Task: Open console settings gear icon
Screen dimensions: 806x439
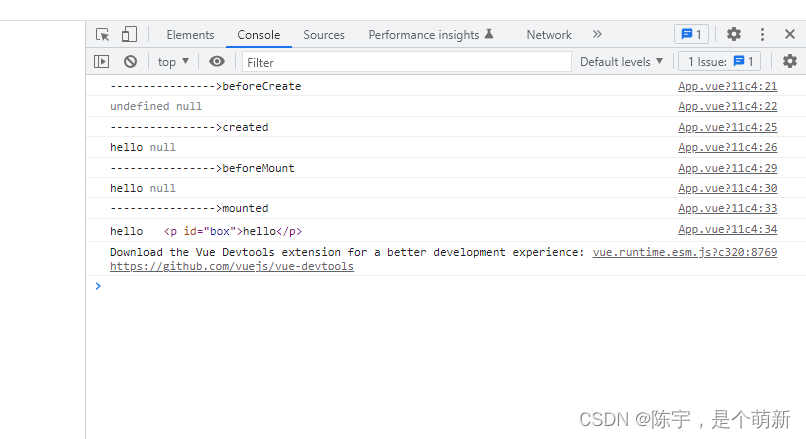Action: 790,61
